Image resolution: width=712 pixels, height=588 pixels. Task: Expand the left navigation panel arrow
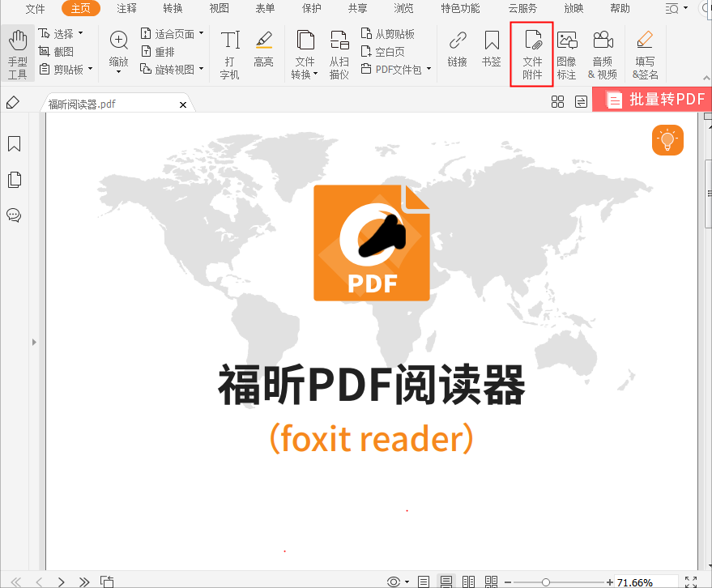pos(34,342)
